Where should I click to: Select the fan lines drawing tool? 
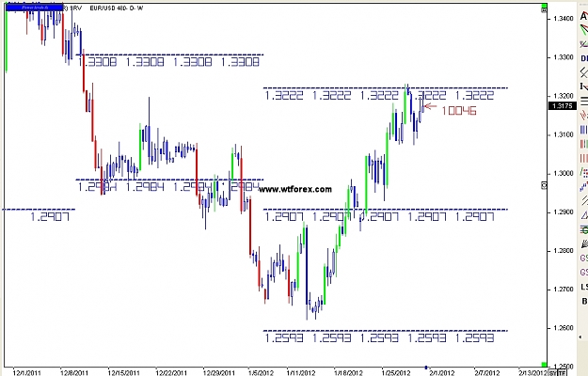click(x=584, y=30)
